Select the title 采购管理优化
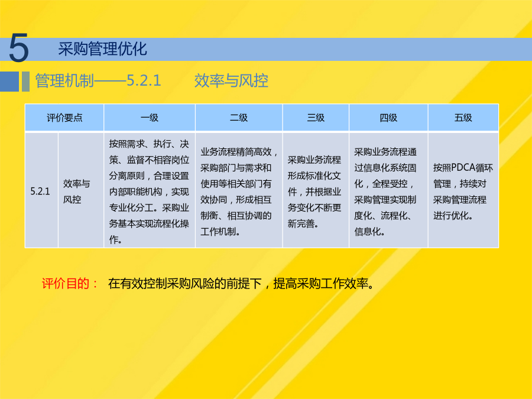Image resolution: width=532 pixels, height=399 pixels. coord(102,49)
